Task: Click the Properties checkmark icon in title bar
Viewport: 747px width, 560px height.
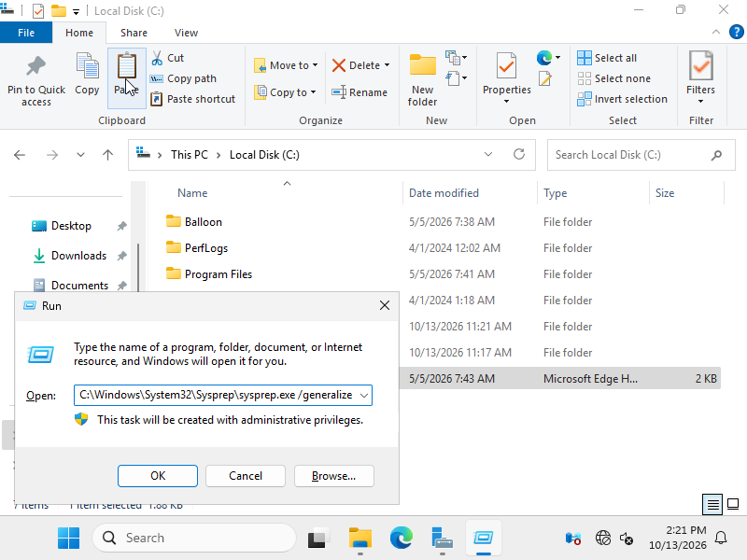Action: click(38, 10)
